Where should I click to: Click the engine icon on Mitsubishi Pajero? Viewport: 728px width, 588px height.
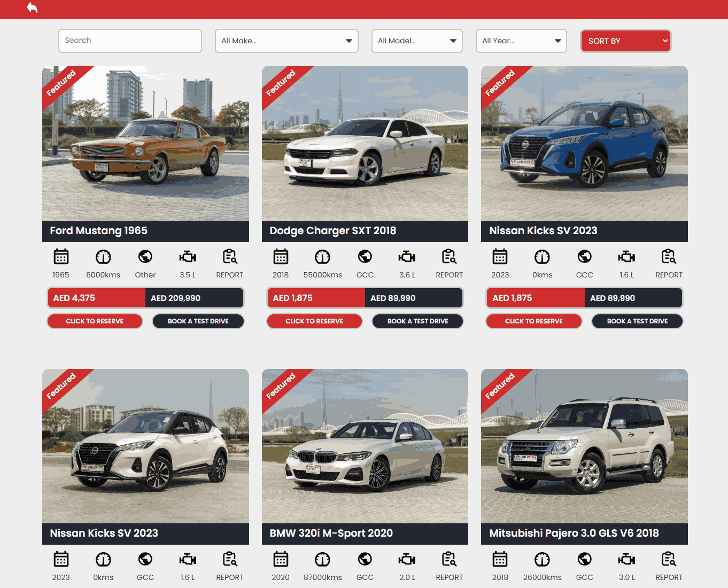(x=627, y=559)
